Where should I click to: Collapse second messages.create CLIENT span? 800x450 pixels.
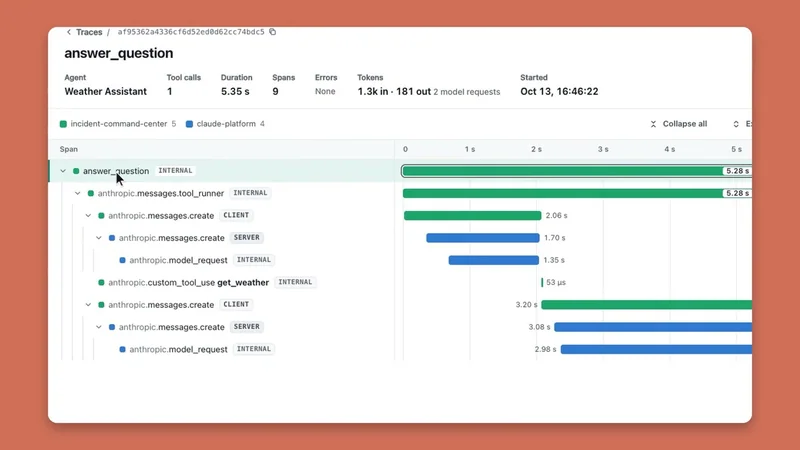(88, 305)
